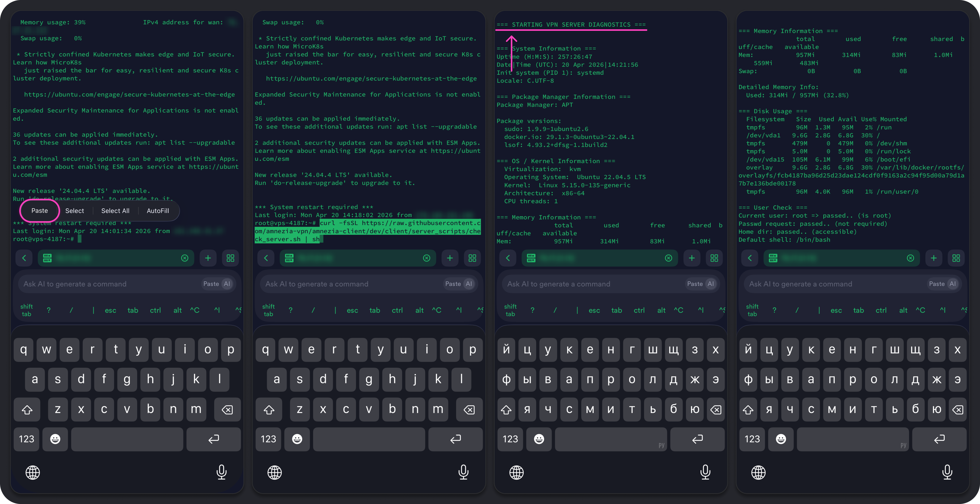Tap globe language icon under VPN diagnostics screen
Screen dimensions: 980x504
tap(516, 472)
